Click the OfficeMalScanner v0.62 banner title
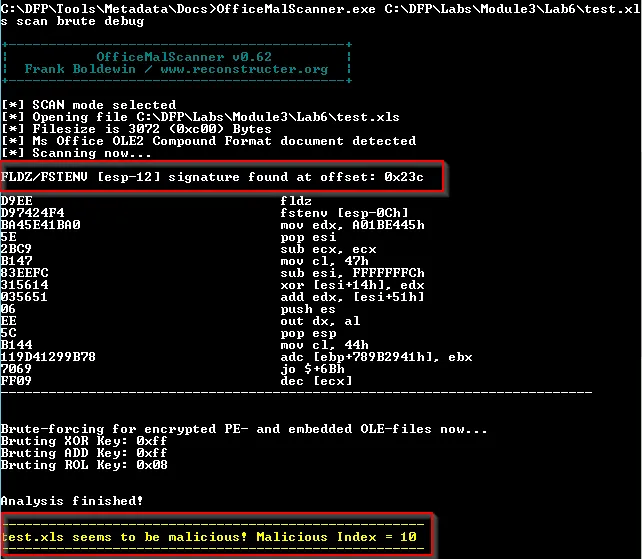The height and width of the screenshot is (559, 642). [x=175, y=57]
